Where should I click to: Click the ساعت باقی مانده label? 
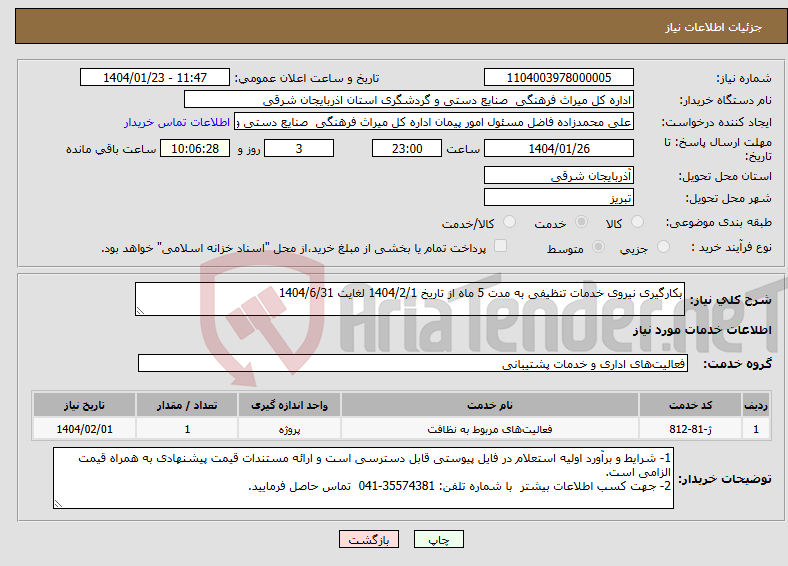coord(111,149)
